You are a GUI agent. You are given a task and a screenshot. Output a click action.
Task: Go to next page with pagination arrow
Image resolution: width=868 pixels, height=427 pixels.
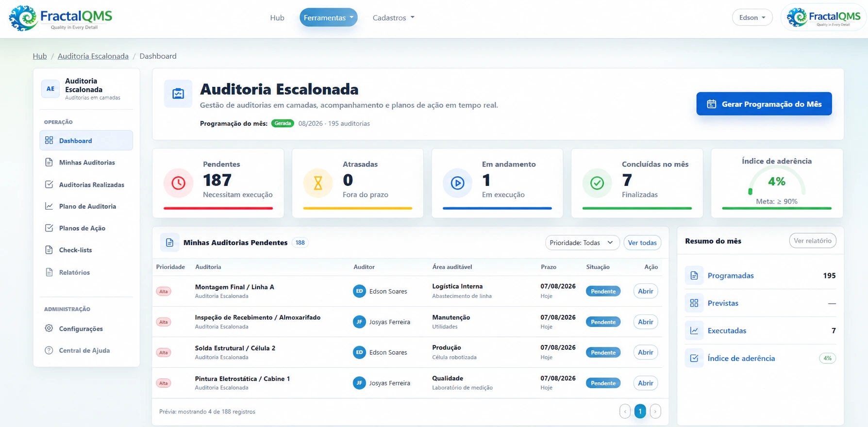pyautogui.click(x=655, y=411)
